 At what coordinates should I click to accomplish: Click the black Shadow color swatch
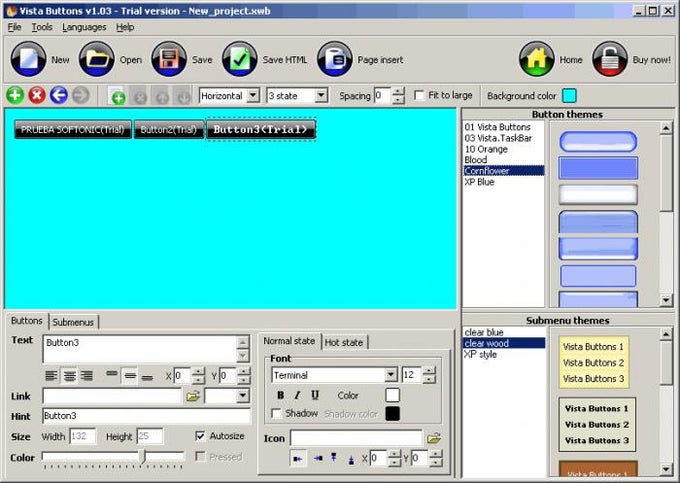[392, 414]
